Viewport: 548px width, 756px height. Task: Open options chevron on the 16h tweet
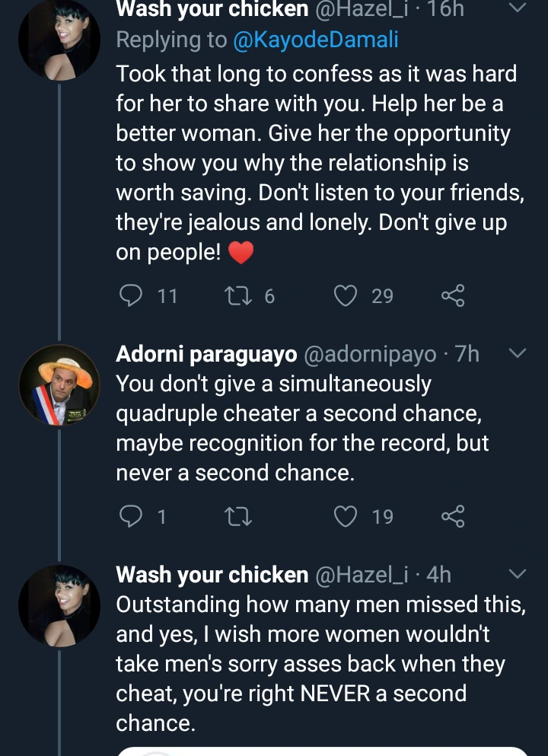pos(517,9)
